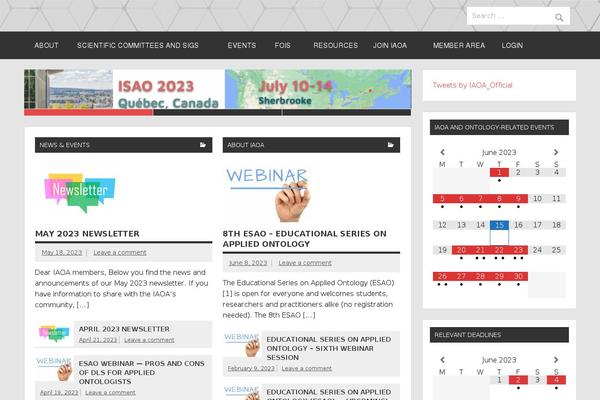Select June 2 in deadlines calendar
600x400 pixels.
pos(518,380)
